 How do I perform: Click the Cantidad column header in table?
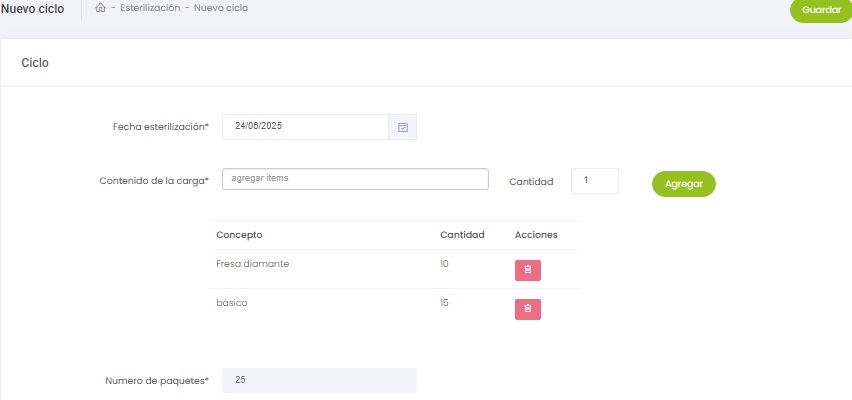462,235
